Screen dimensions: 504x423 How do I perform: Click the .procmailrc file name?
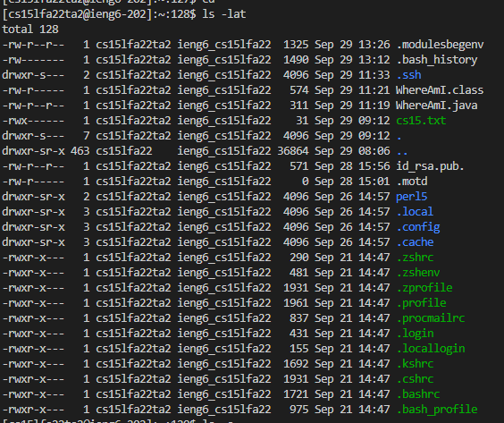tap(431, 318)
